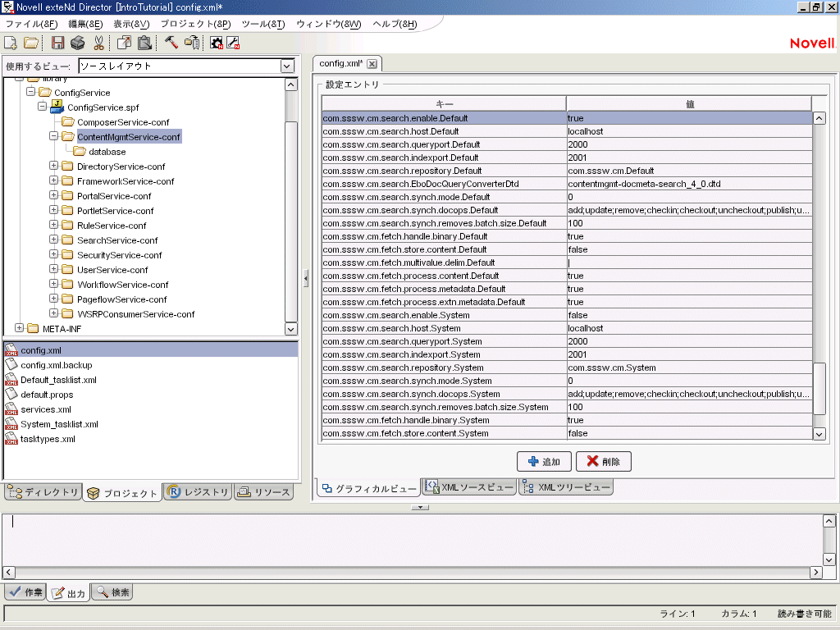
Task: Click the Build hammer icon
Action: [x=171, y=43]
